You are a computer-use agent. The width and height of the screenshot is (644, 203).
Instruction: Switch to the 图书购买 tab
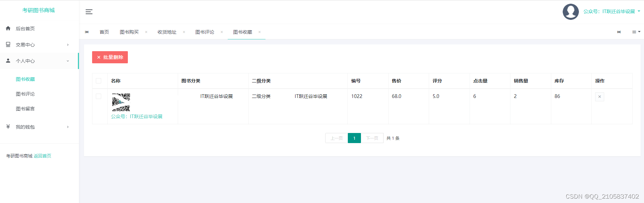point(129,32)
